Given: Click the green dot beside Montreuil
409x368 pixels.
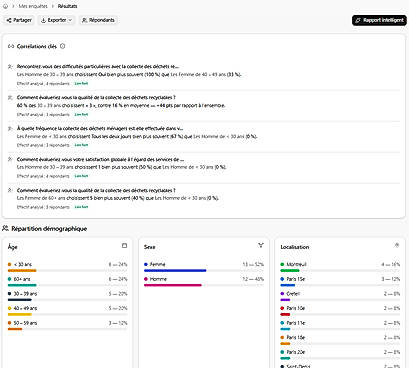Looking at the screenshot, I should pos(282,264).
